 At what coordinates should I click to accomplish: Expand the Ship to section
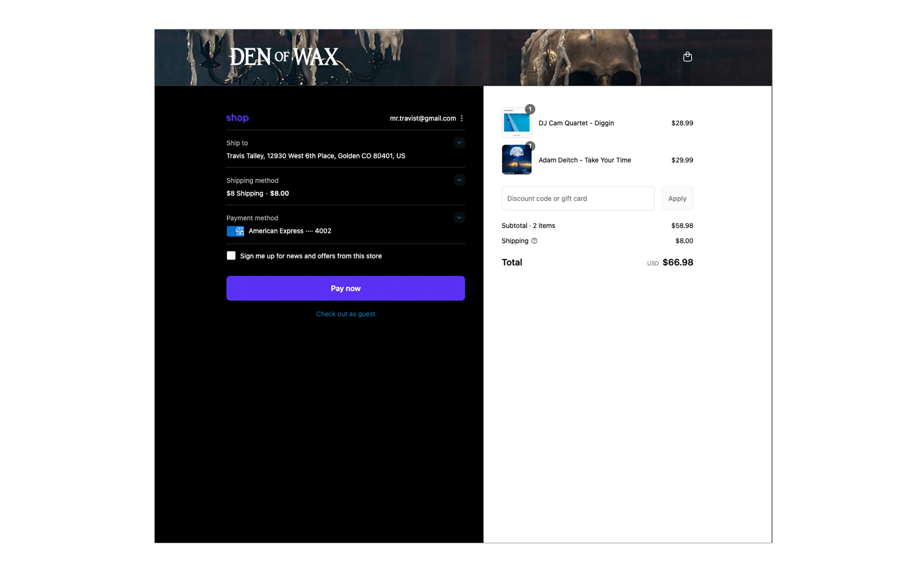(459, 143)
